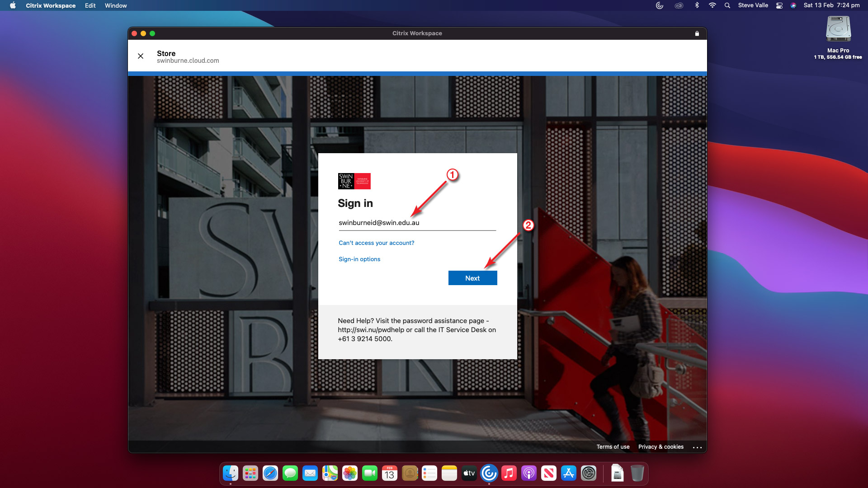Viewport: 868px width, 488px height.
Task: Open Control Center in menu bar
Action: click(779, 5)
